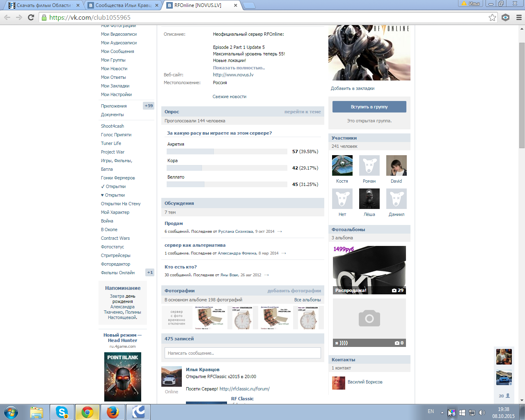Open Skype from taskbar
The width and height of the screenshot is (525, 420).
click(62, 412)
